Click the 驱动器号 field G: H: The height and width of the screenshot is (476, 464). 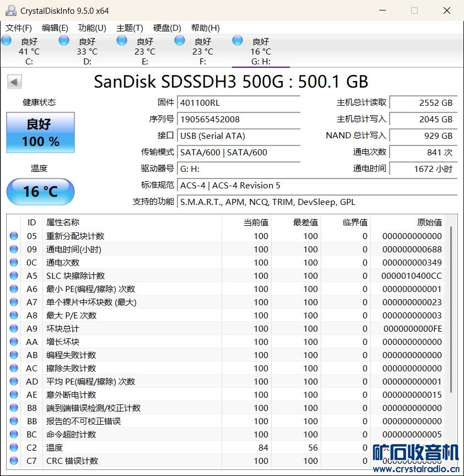239,169
